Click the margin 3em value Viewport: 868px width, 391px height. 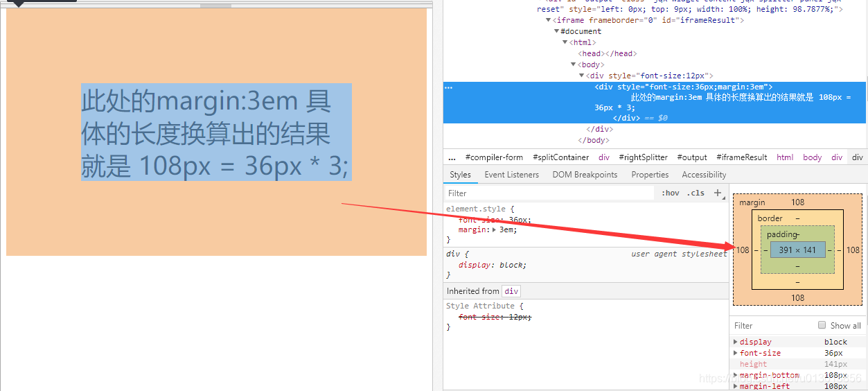[508, 229]
